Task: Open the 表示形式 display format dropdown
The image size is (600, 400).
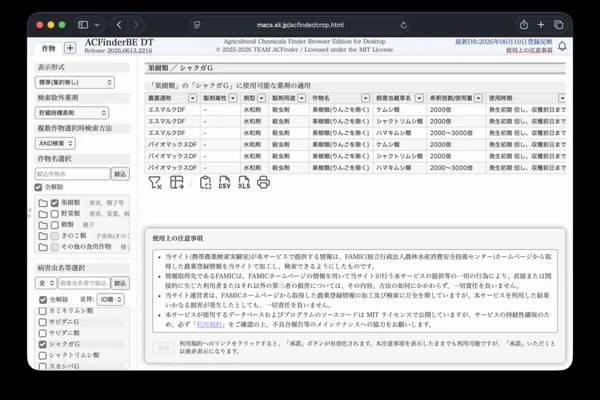Action: click(x=75, y=82)
